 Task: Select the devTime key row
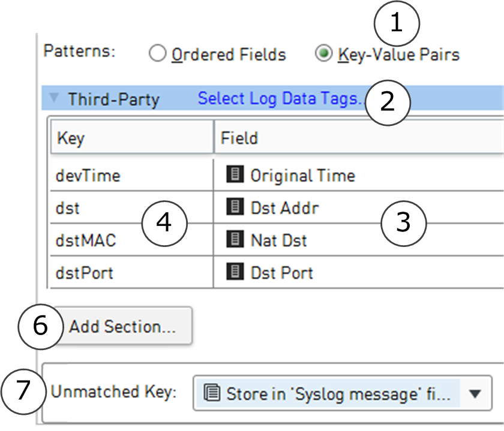(88, 176)
